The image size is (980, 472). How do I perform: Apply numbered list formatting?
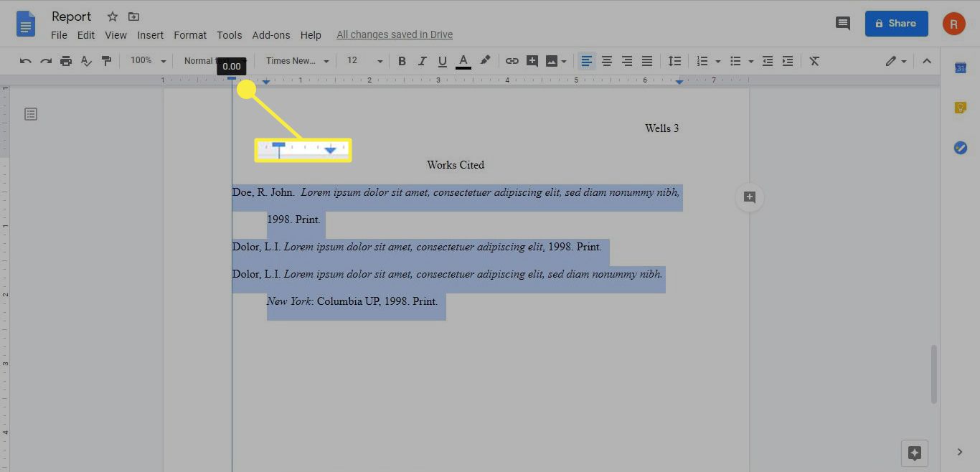[702, 61]
